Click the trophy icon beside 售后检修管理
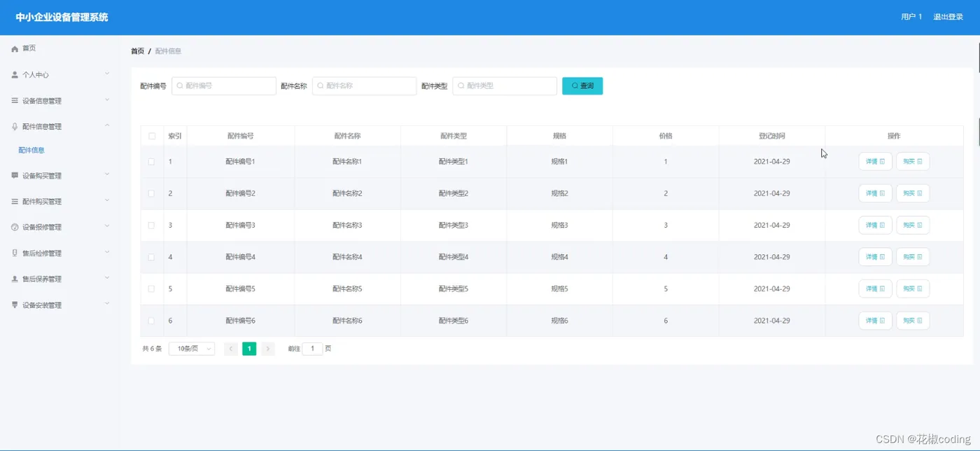Viewport: 980px width, 451px height. [15, 254]
